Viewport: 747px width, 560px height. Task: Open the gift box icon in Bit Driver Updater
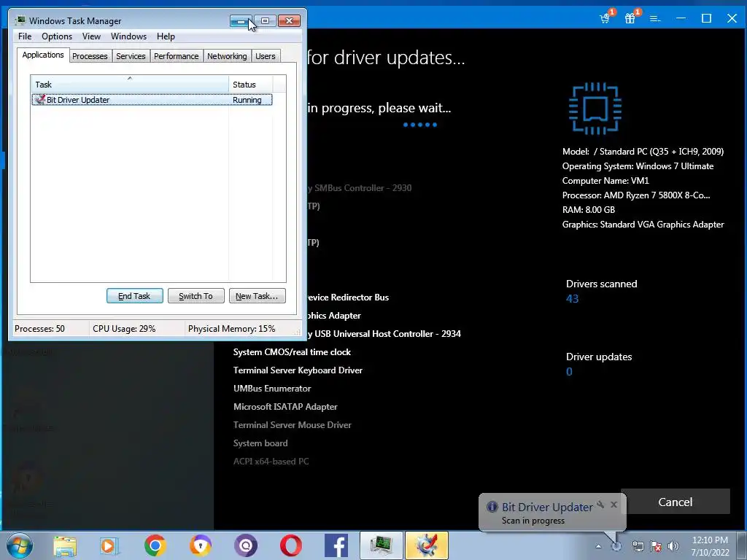(630, 18)
